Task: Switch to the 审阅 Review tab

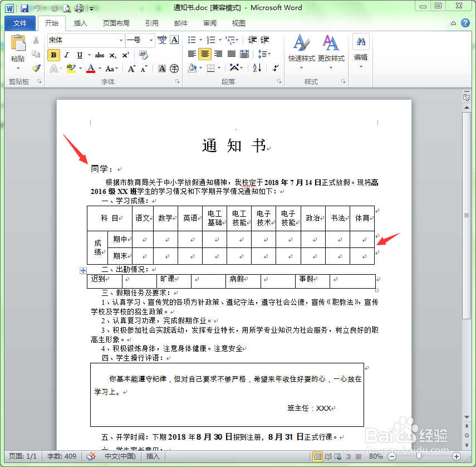Action: 210,23
